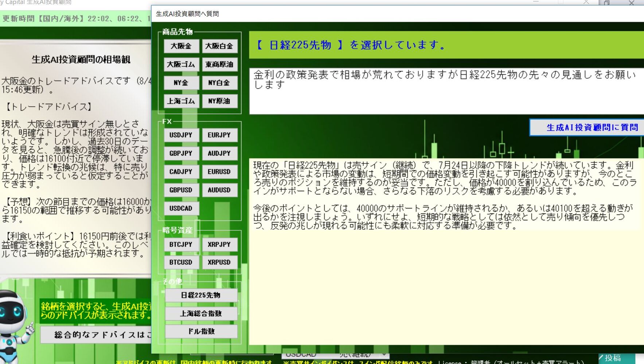Click the AI answer text area
644x364 pixels.
coord(446,251)
